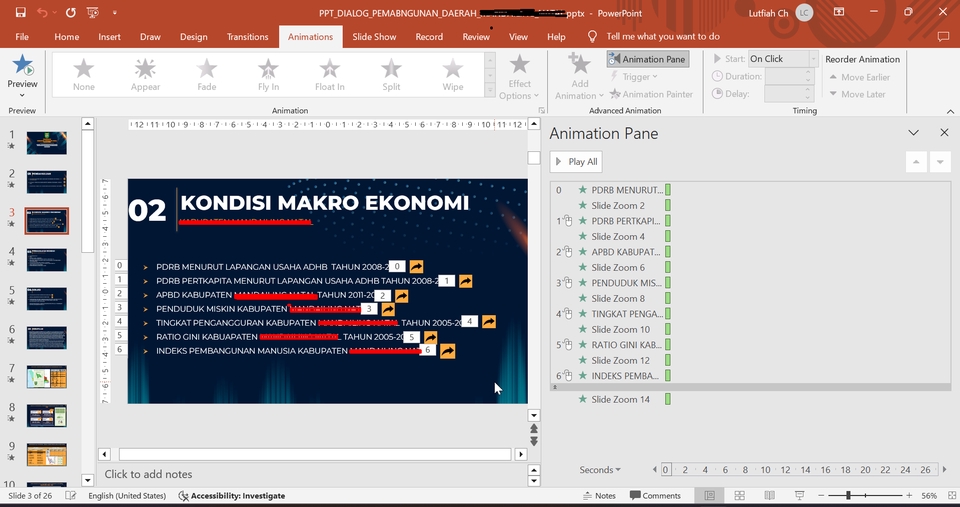Open Animation Pane options chevron
Image resolution: width=960 pixels, height=507 pixels.
[913, 132]
